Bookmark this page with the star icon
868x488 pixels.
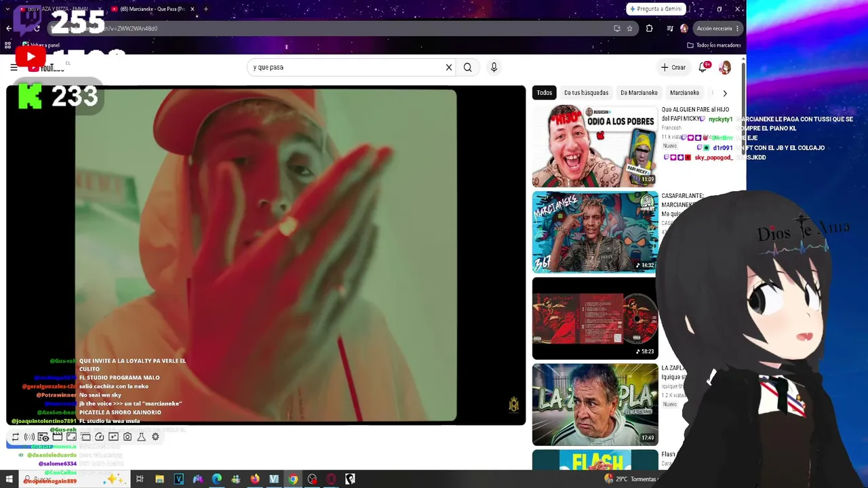629,28
